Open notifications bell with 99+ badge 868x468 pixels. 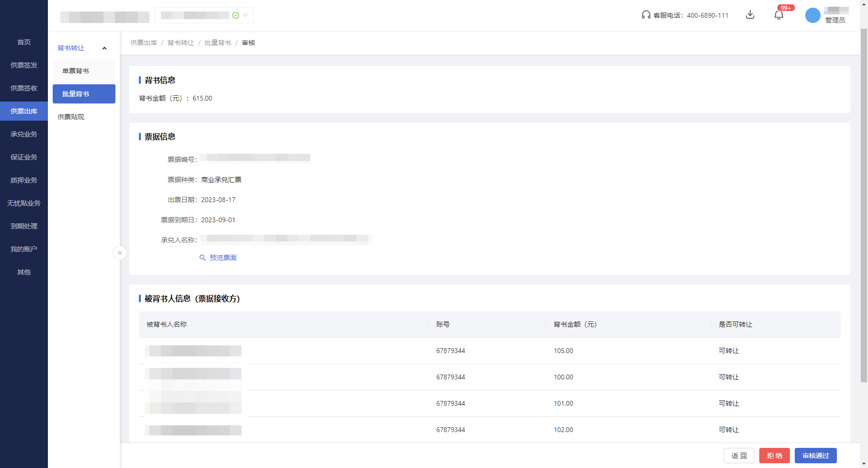[779, 15]
